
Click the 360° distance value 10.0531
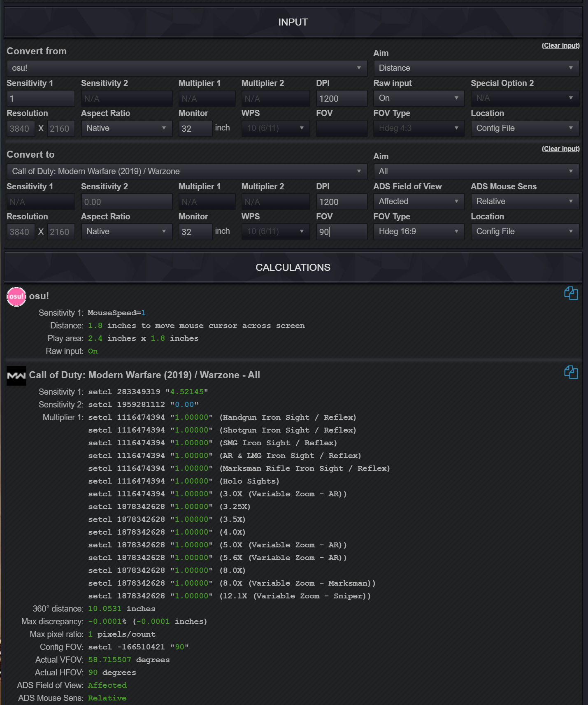tap(105, 609)
